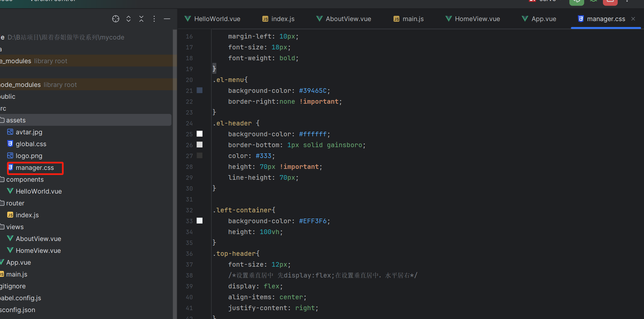Open global.css in project tree

[x=31, y=144]
